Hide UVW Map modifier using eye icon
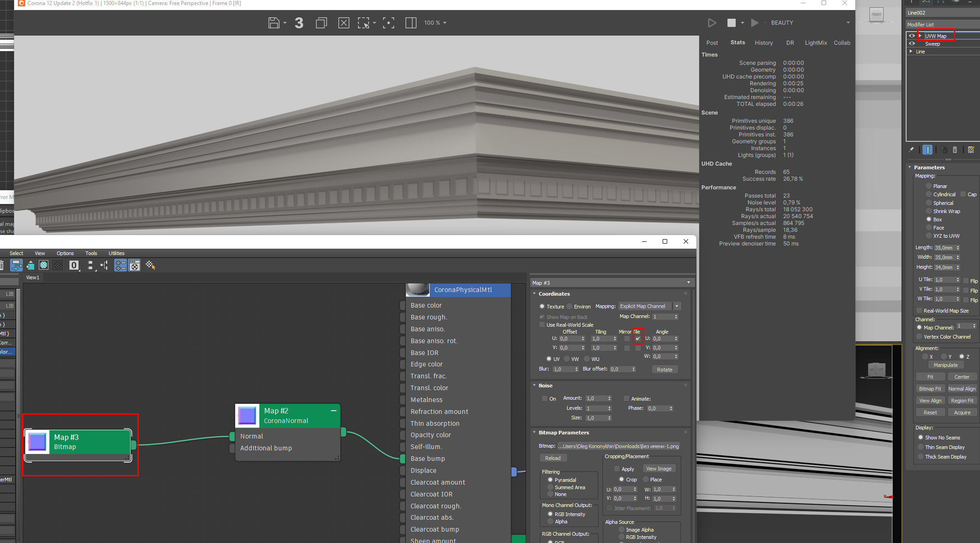The width and height of the screenshot is (980, 543). (x=912, y=36)
